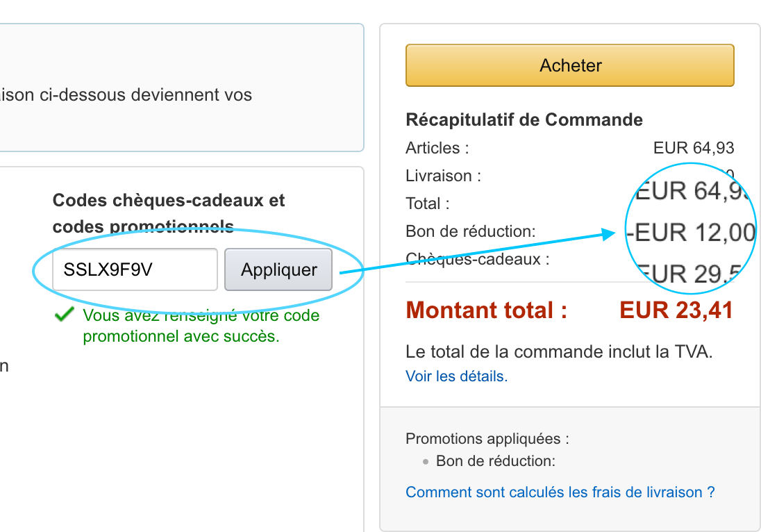Click the circled discount -EUR 12,00
The width and height of the screenshot is (761, 532).
point(689,232)
